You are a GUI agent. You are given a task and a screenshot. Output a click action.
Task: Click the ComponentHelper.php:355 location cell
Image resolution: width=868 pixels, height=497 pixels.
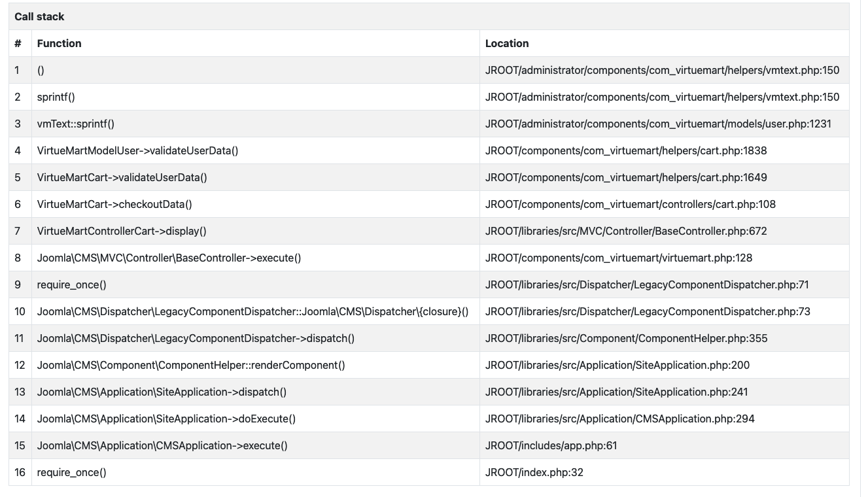tap(626, 338)
